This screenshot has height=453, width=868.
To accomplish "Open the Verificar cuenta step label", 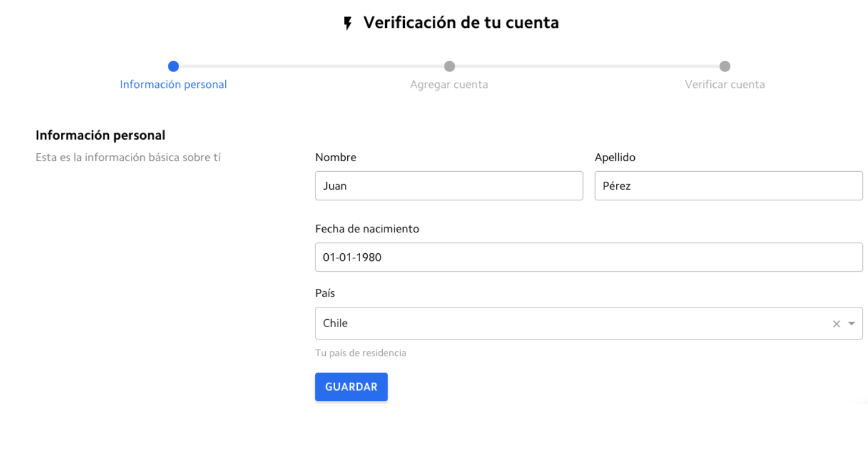I will 725,84.
